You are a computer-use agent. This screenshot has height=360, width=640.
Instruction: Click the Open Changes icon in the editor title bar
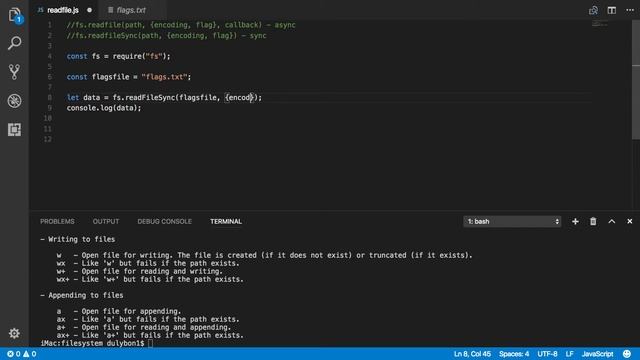(x=593, y=10)
